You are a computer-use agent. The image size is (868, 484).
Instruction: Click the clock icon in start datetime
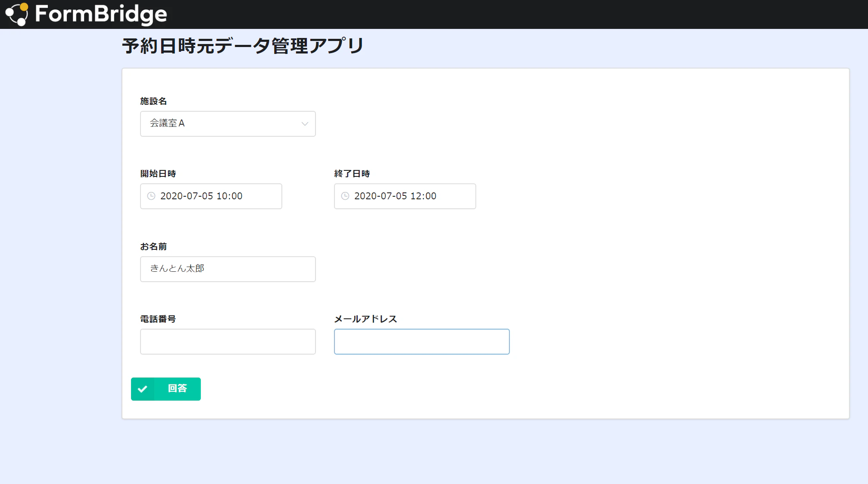point(151,196)
